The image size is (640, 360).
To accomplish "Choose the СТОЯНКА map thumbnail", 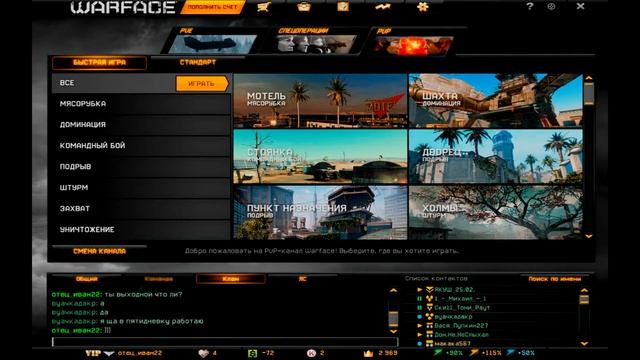I will [x=320, y=157].
